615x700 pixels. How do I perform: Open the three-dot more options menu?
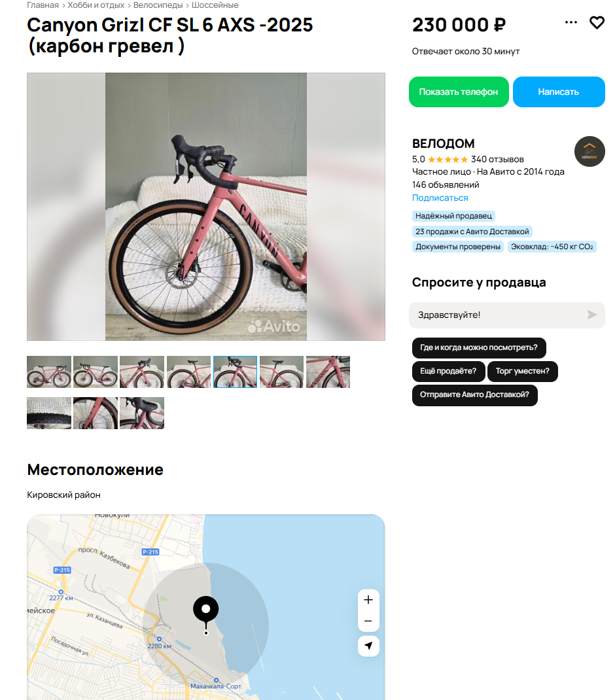(x=571, y=22)
